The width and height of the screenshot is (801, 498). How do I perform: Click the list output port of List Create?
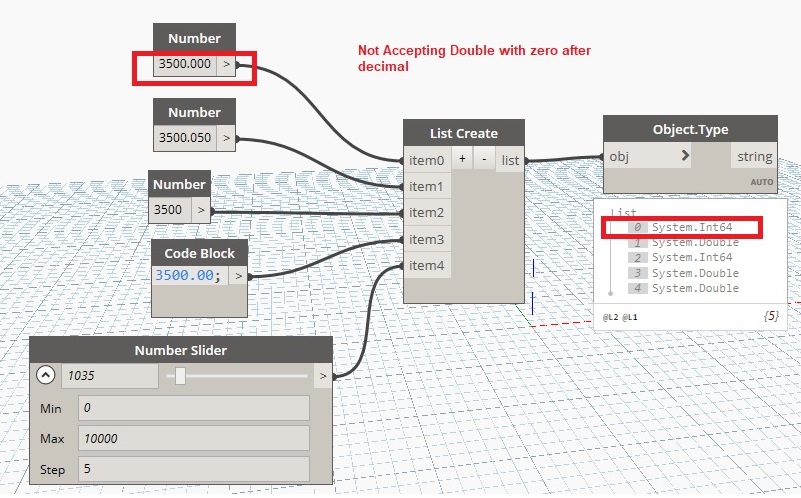tap(510, 160)
